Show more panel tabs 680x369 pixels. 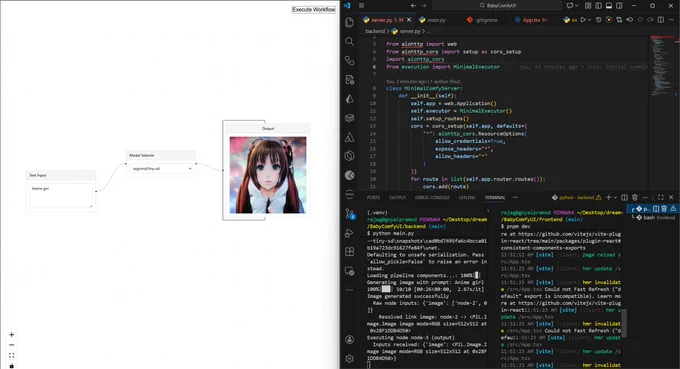point(515,198)
